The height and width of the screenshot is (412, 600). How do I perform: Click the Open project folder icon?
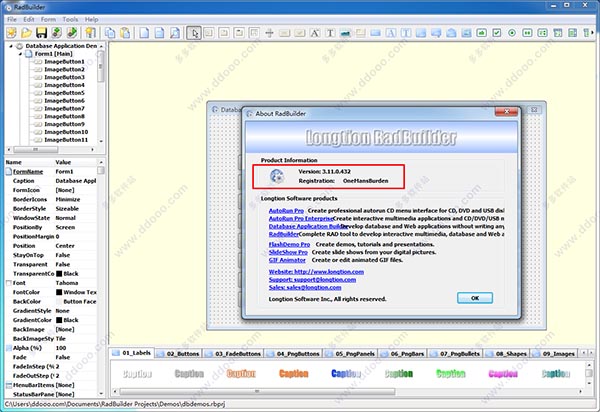26,33
